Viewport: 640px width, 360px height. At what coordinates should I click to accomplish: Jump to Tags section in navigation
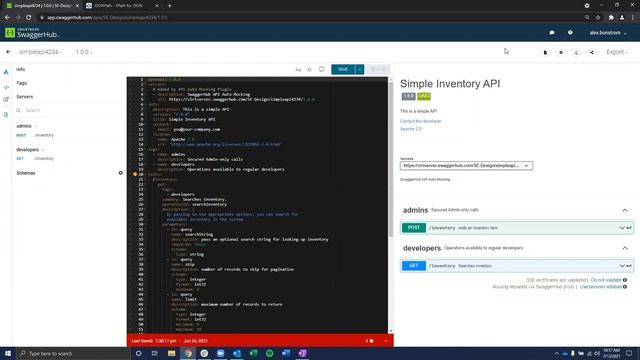(22, 83)
